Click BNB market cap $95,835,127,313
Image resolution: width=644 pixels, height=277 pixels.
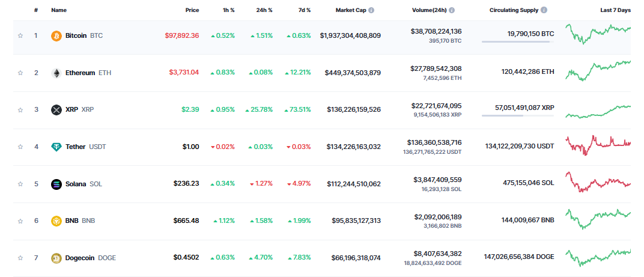[356, 221]
